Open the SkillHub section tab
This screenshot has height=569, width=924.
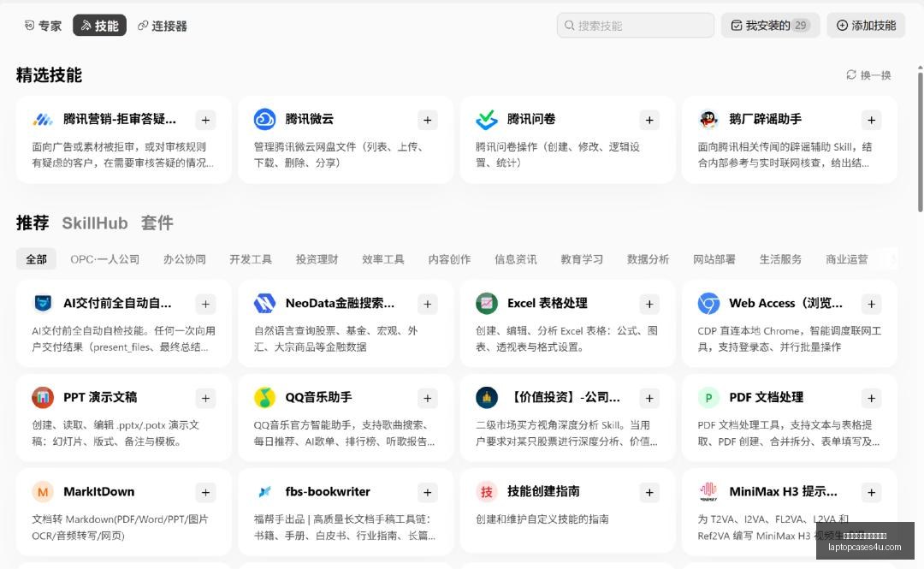pyautogui.click(x=95, y=222)
